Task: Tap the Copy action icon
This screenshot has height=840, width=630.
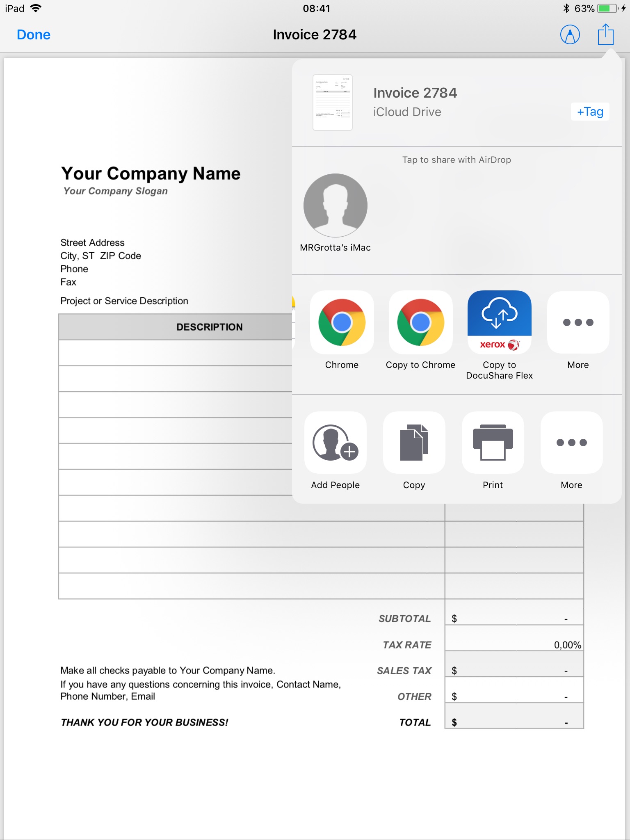Action: point(414,443)
